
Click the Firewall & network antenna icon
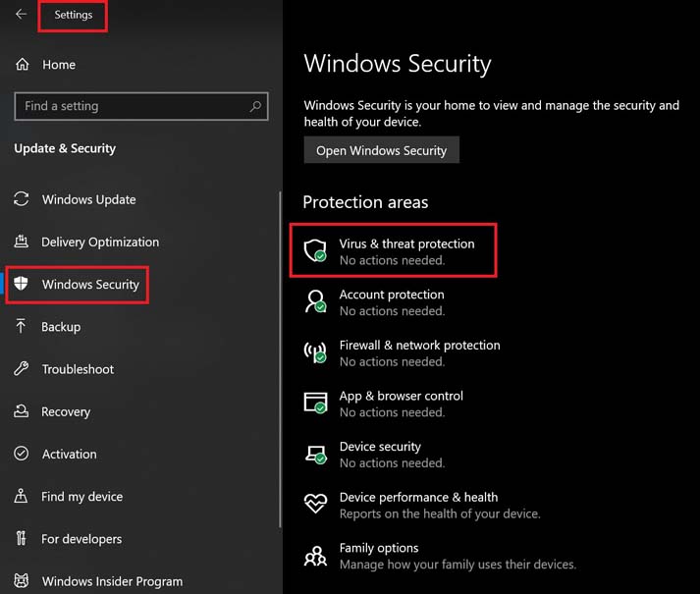click(x=315, y=351)
